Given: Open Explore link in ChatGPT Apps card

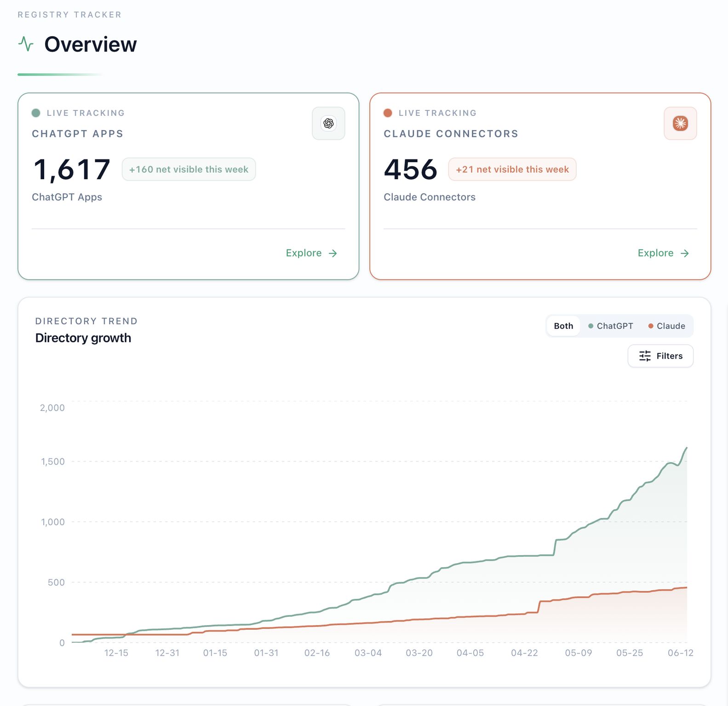Looking at the screenshot, I should click(311, 253).
